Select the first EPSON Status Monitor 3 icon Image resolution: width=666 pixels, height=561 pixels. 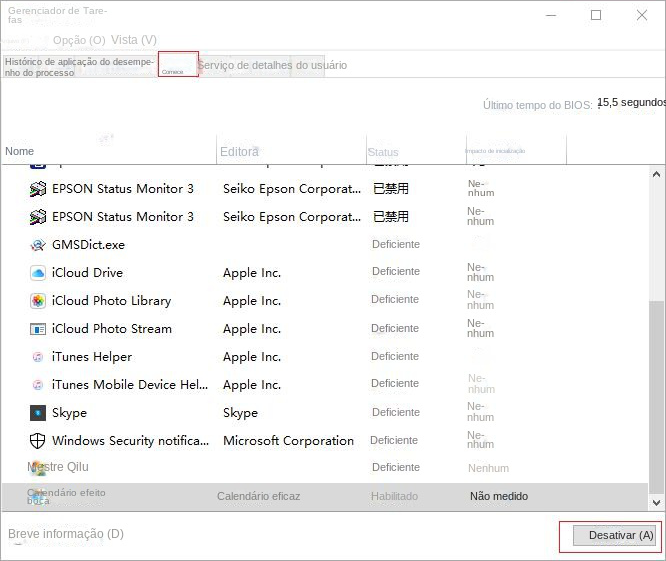pyautogui.click(x=38, y=189)
